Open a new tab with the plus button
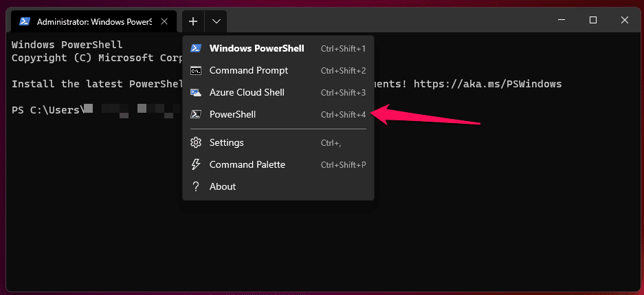This screenshot has width=644, height=295. (x=193, y=21)
